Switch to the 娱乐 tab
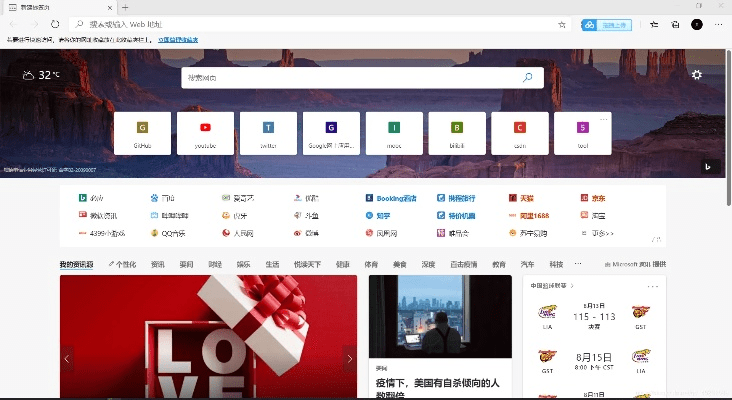The height and width of the screenshot is (400, 732). pyautogui.click(x=244, y=264)
